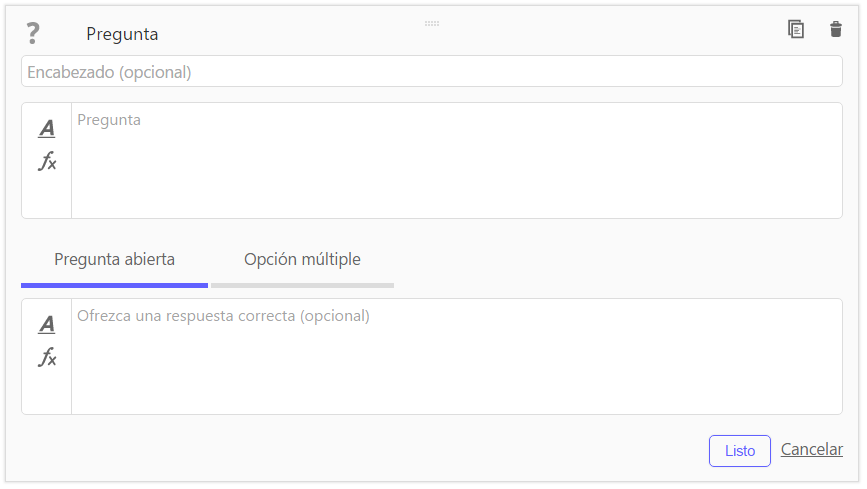Image resolution: width=867 pixels, height=489 pixels.
Task: Focus the Pregunta text area
Action: click(457, 160)
